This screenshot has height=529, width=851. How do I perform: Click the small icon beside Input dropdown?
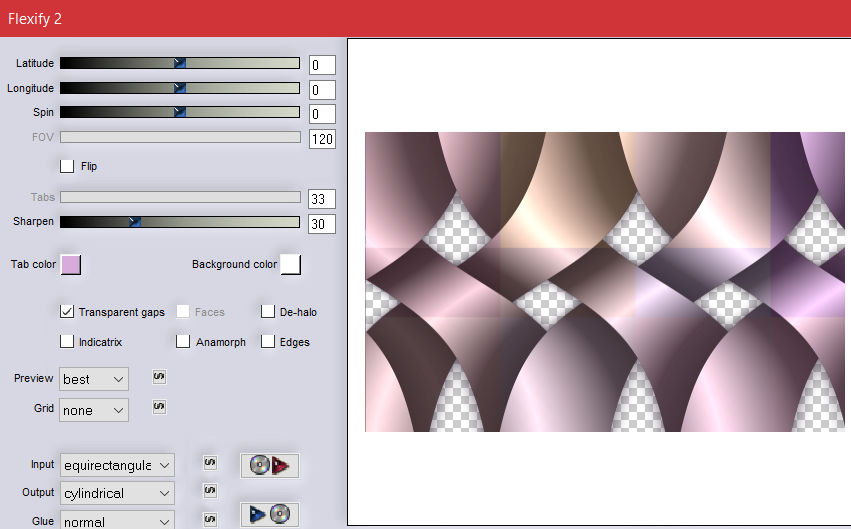point(210,463)
